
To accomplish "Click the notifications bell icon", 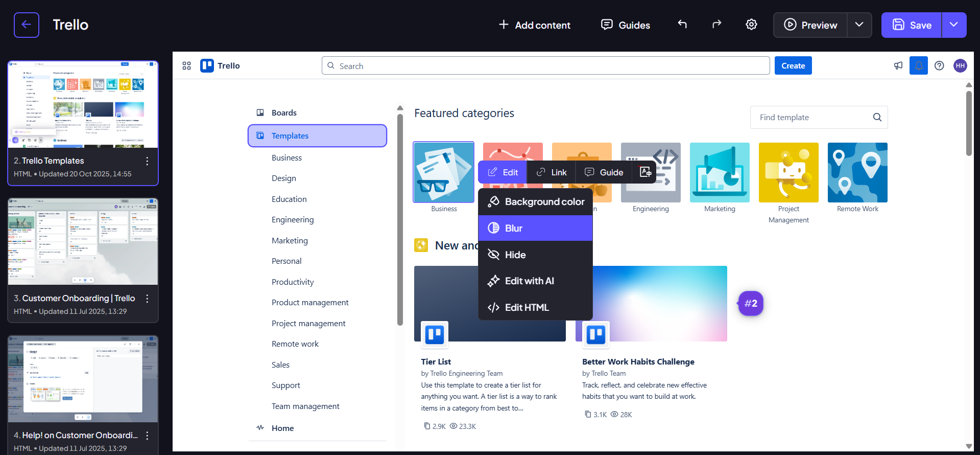I will 918,65.
